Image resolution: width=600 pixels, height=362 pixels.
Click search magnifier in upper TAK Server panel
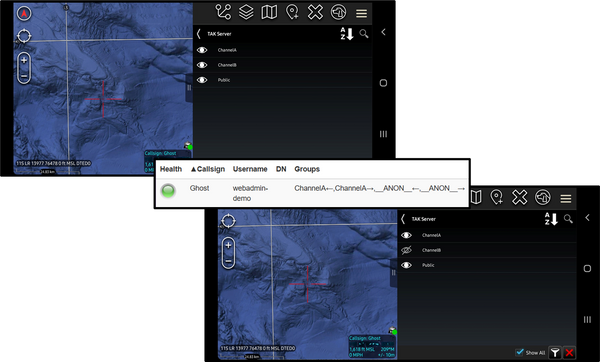364,34
